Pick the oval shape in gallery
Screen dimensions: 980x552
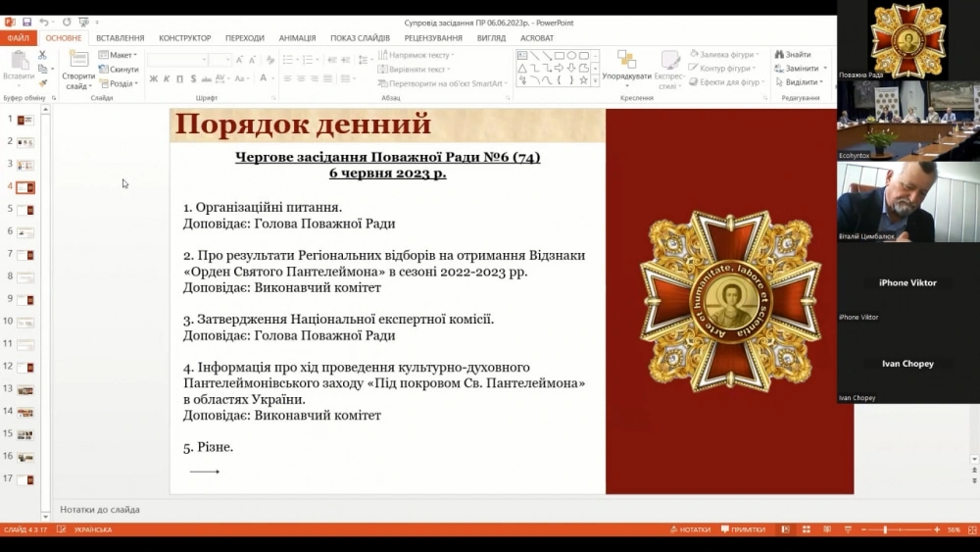(x=571, y=55)
